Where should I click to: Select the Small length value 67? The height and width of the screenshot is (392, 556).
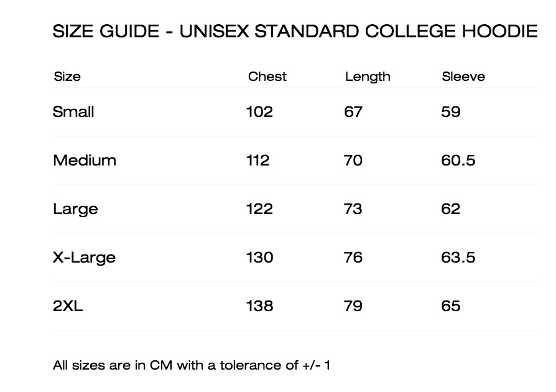click(x=353, y=112)
